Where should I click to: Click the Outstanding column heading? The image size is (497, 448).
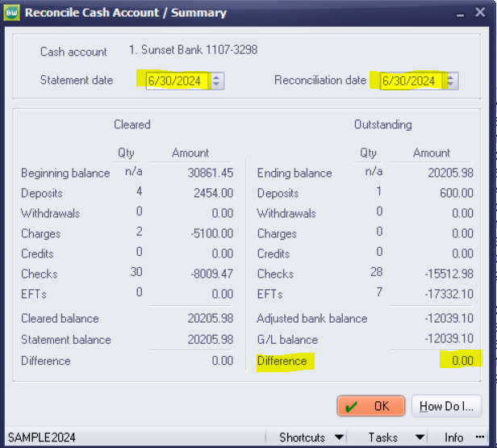click(383, 124)
